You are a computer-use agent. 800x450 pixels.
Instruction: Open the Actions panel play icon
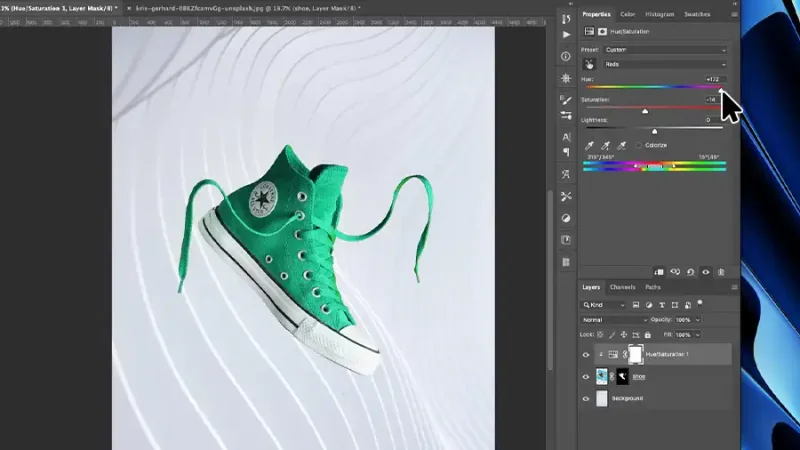(x=566, y=35)
